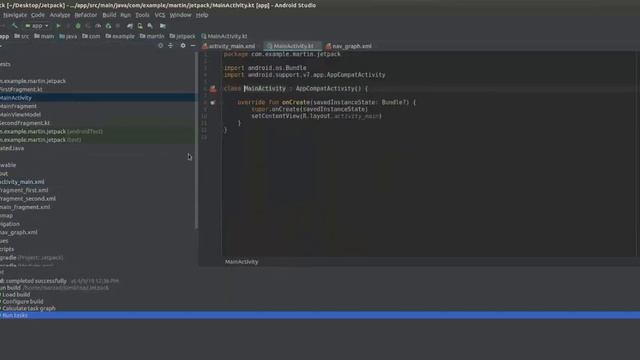Run the app with the green play icon
The height and width of the screenshot is (360, 640).
click(58, 26)
